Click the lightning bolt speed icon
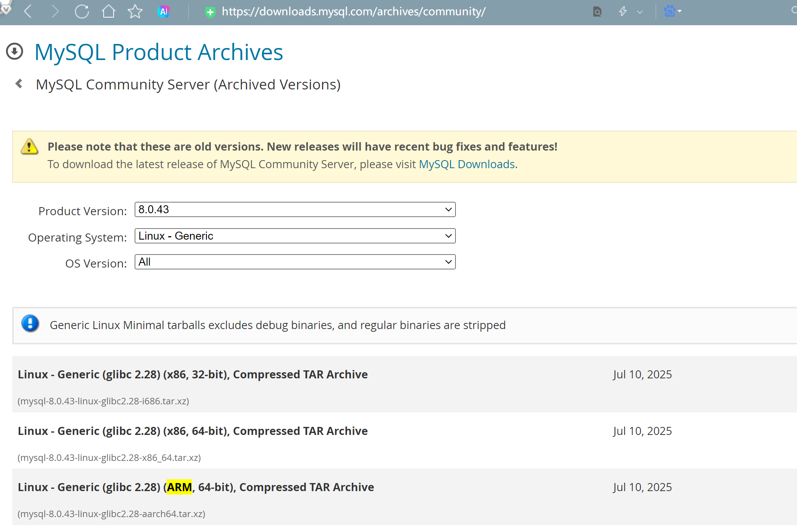The image size is (797, 532). coord(623,11)
